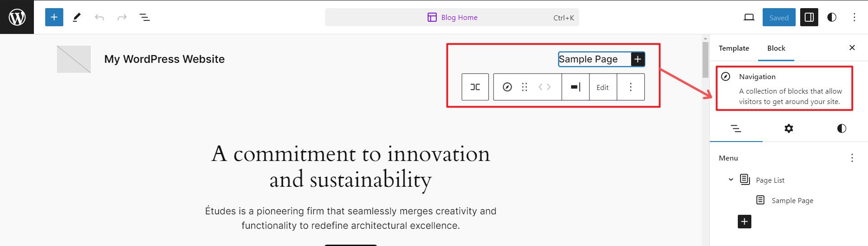The image size is (868, 246).
Task: Select the heading A commitment to innovation
Action: click(x=351, y=166)
